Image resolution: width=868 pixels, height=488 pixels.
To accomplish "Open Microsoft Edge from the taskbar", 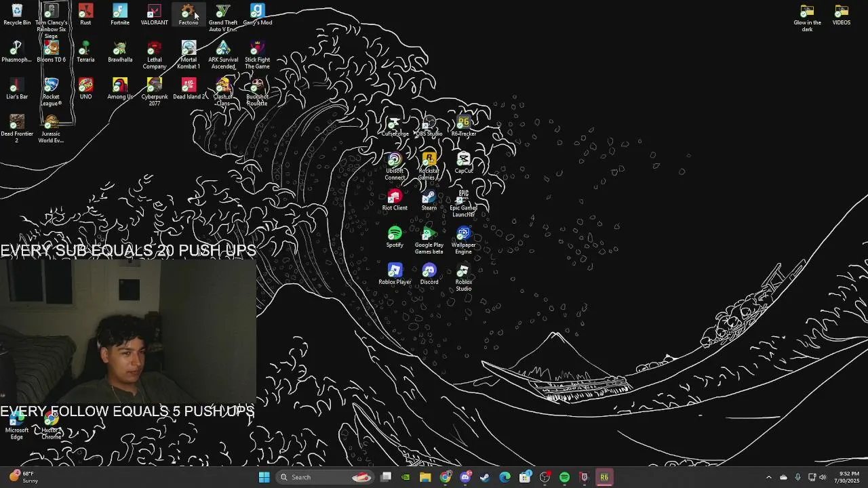I will click(x=505, y=477).
